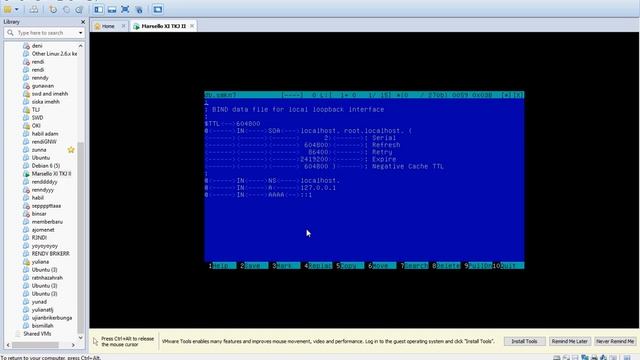Click the 5 Copy key in editor
Viewport: 640px width, 360px height.
tap(350, 266)
